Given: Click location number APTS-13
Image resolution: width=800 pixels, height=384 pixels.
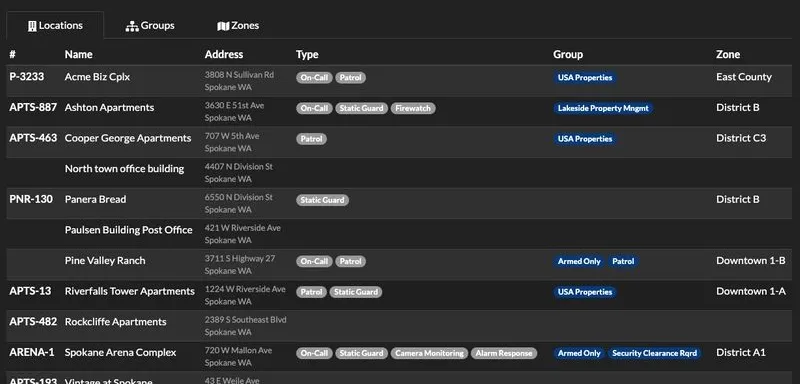Looking at the screenshot, I should 30,291.
